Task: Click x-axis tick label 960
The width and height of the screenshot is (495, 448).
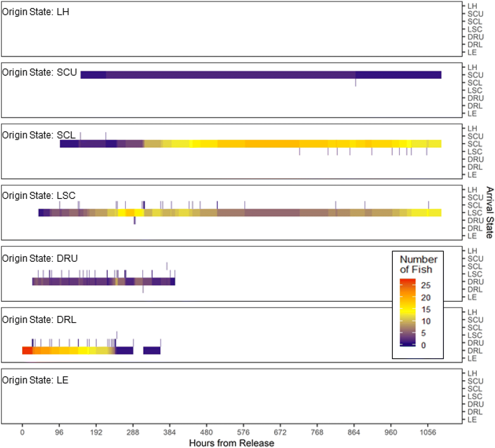Action: coord(391,432)
